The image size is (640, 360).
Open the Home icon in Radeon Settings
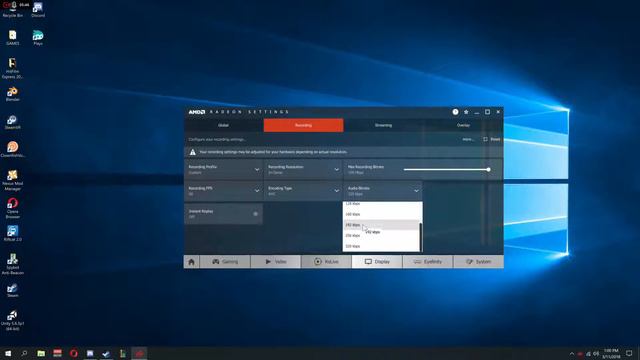191,262
